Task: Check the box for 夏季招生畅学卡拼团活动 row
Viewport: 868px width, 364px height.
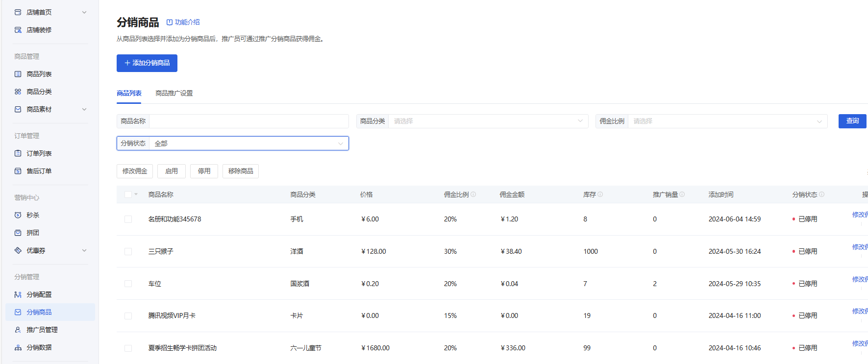Action: [x=128, y=348]
